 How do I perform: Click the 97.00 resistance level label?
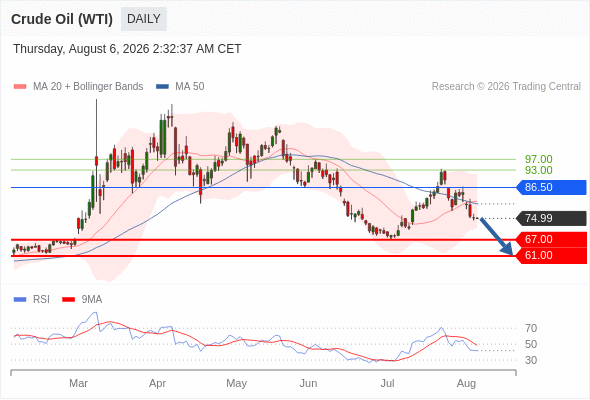click(538, 159)
